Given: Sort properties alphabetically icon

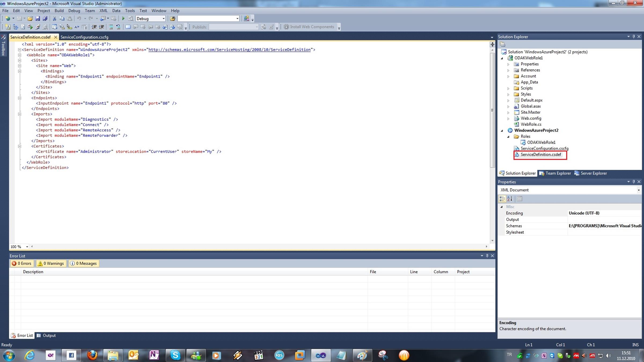Looking at the screenshot, I should (x=510, y=199).
